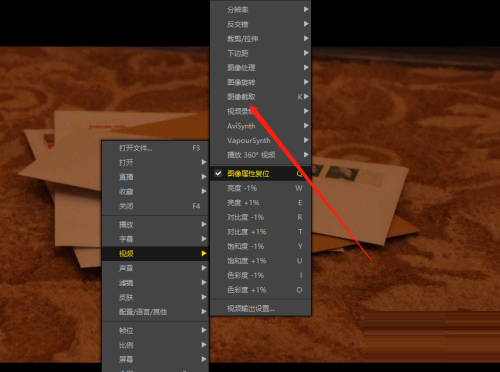Open 配置/语言/其他 submenu
The image size is (500, 372).
(155, 312)
